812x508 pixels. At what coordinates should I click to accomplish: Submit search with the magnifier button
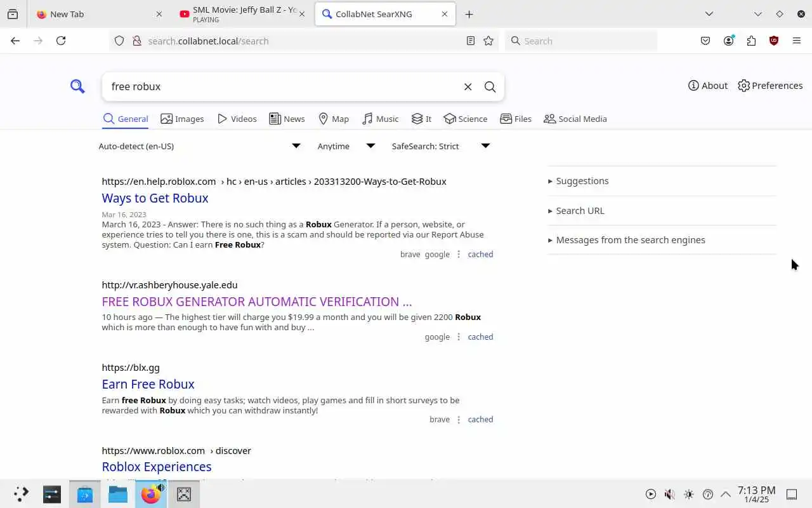click(x=490, y=87)
